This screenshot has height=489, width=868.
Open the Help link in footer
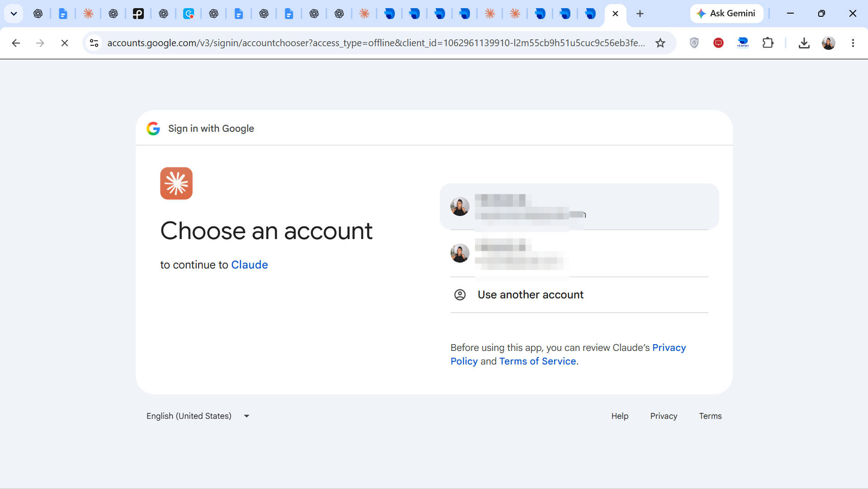(620, 416)
